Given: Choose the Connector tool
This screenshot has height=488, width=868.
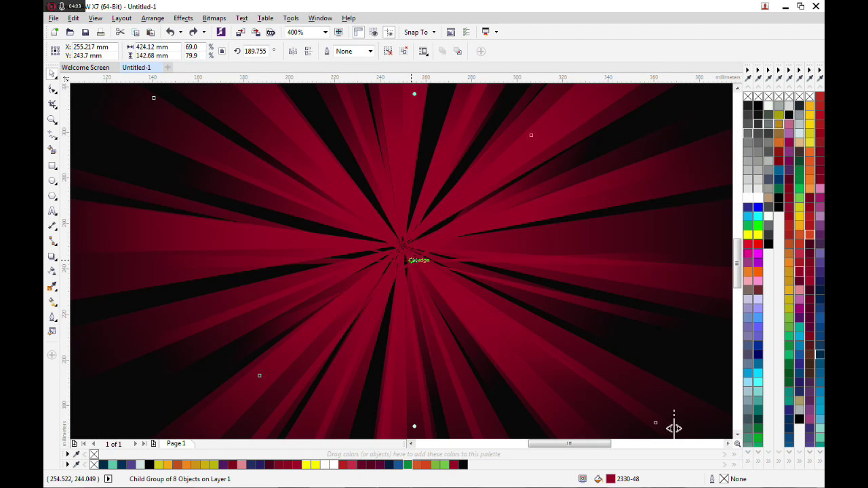Looking at the screenshot, I should tap(52, 241).
